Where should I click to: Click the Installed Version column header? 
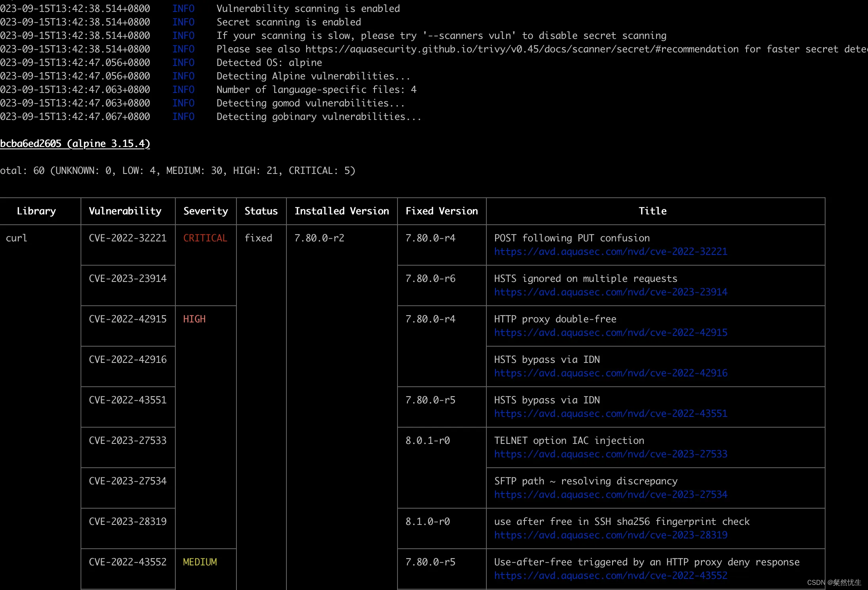[x=342, y=211]
